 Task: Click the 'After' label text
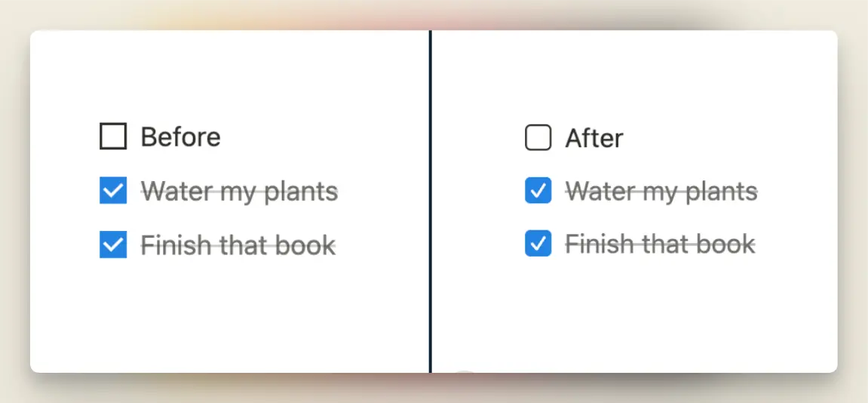tap(594, 139)
